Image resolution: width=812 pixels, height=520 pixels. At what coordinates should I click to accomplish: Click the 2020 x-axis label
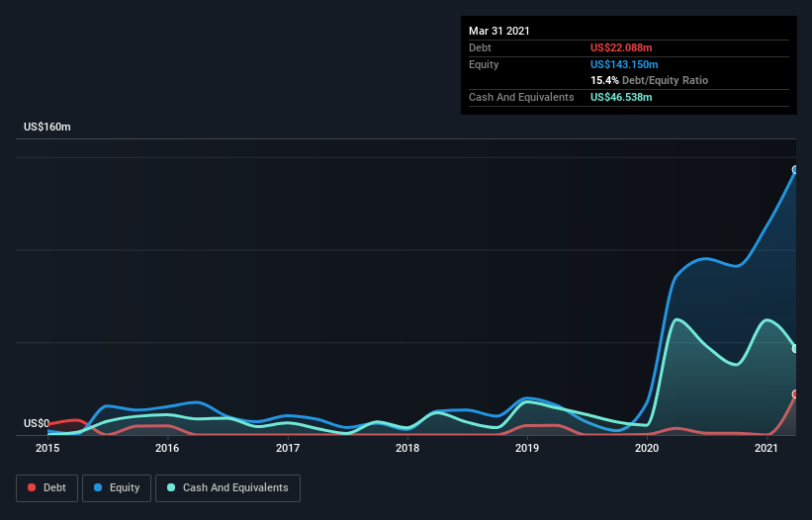point(647,448)
